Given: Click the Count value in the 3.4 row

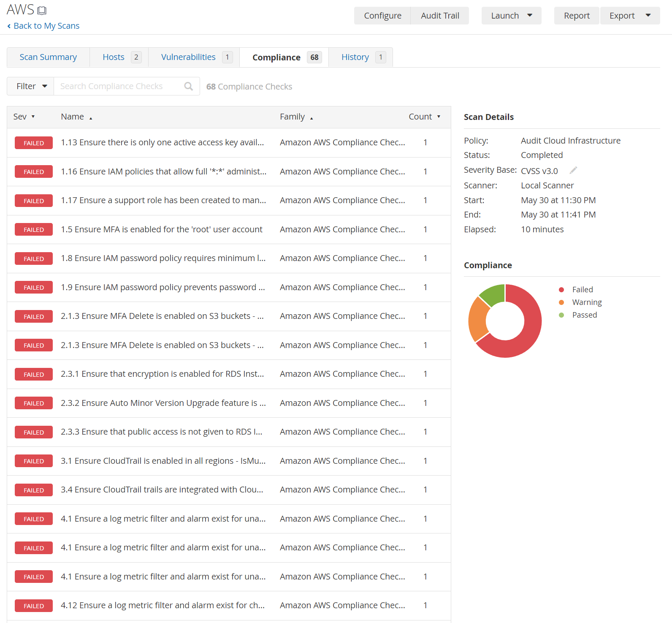Looking at the screenshot, I should click(425, 490).
